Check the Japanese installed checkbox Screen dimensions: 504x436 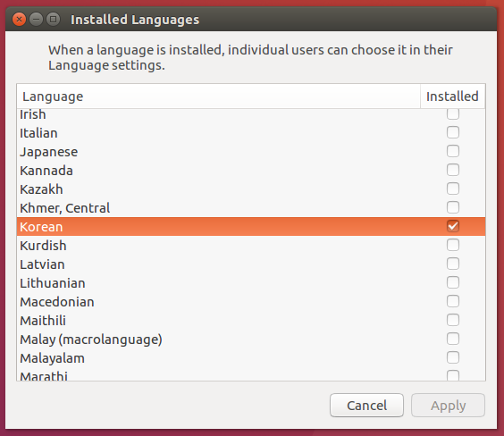pos(452,151)
